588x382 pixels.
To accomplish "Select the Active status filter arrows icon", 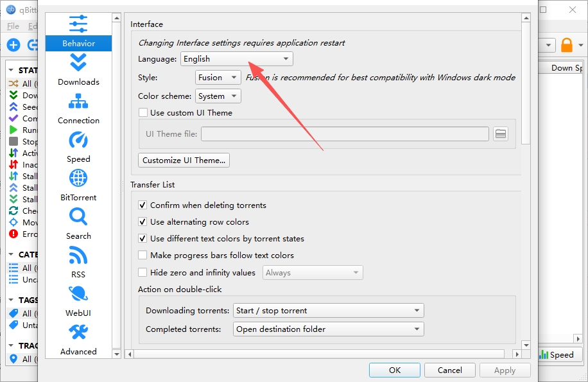I will click(13, 153).
